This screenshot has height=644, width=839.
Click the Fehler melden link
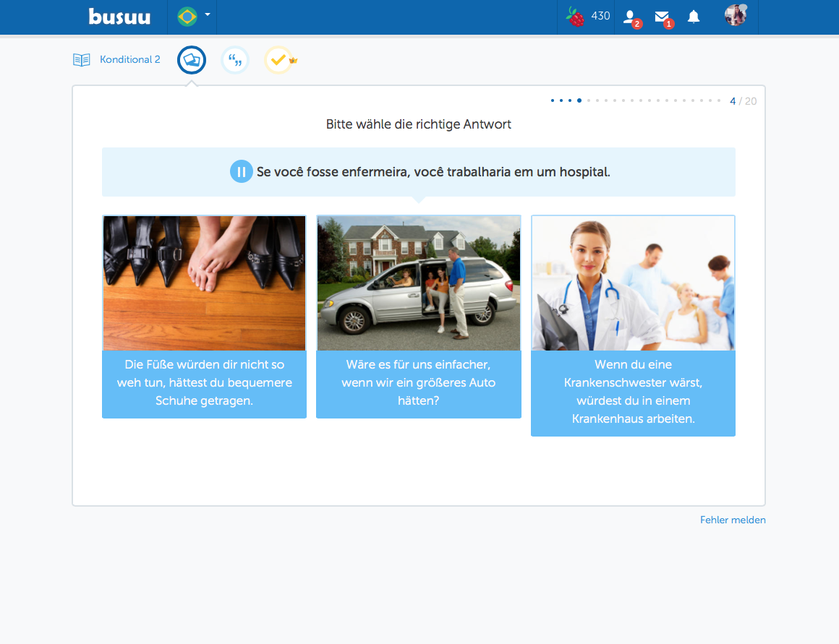pos(733,520)
